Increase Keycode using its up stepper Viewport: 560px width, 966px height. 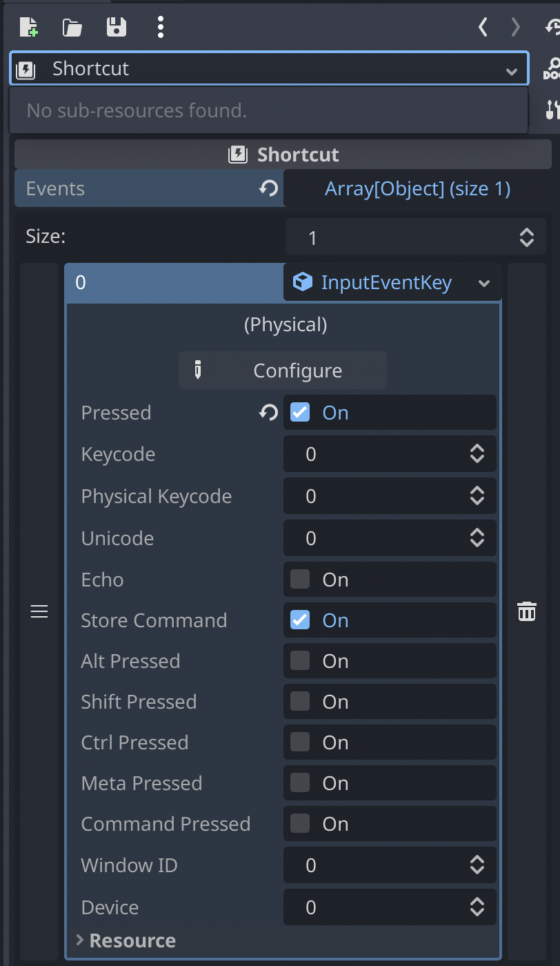pyautogui.click(x=477, y=449)
